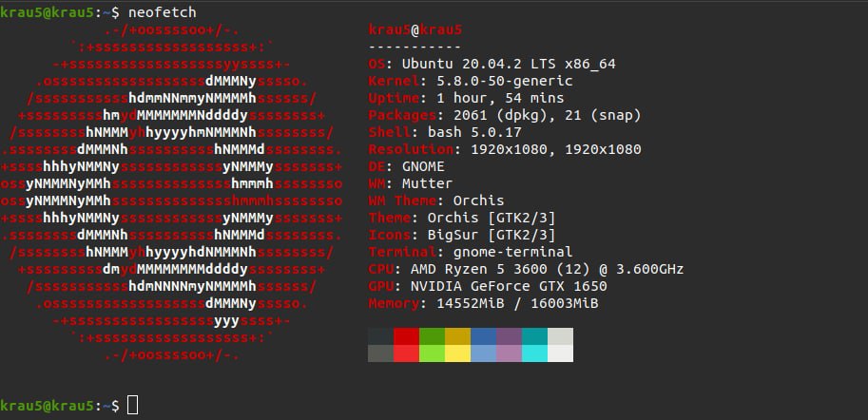Click the dark blue color swatch

point(483,335)
